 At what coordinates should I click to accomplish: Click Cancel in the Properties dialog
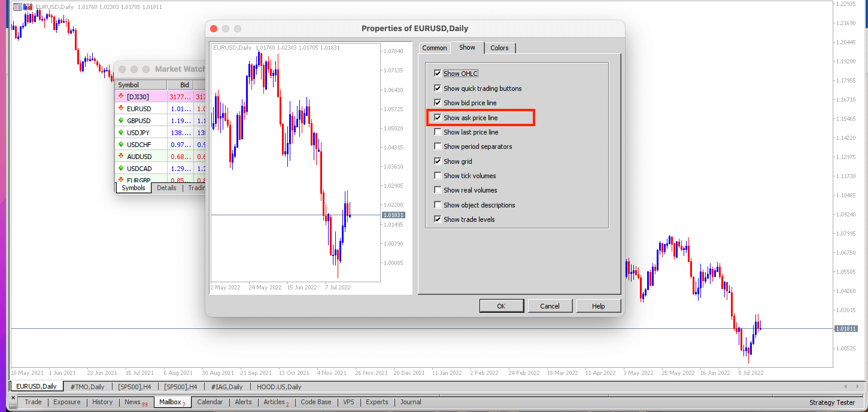pyautogui.click(x=550, y=306)
